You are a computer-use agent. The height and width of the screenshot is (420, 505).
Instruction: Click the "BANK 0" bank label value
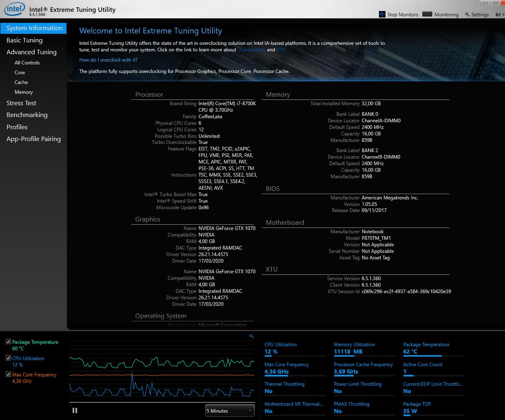click(x=370, y=114)
